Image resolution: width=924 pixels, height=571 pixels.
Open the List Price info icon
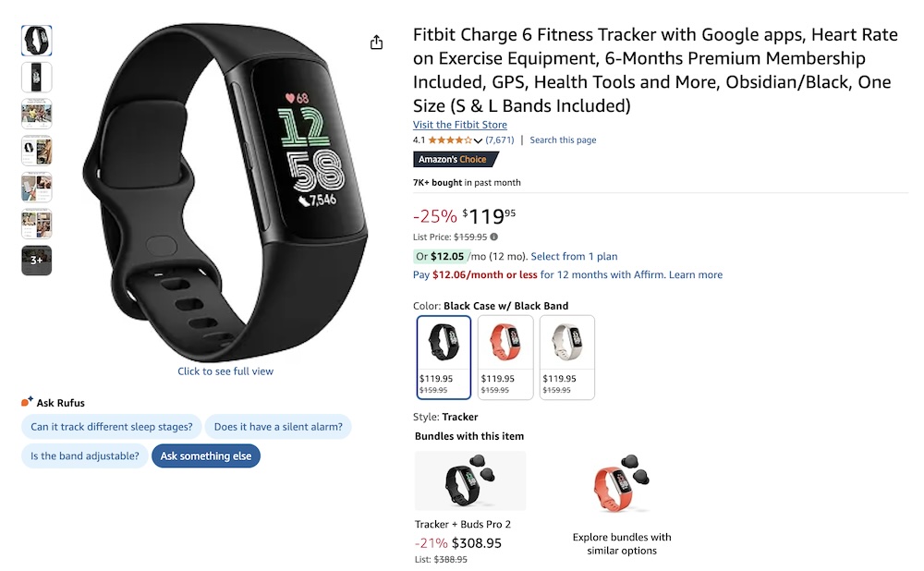click(x=496, y=236)
